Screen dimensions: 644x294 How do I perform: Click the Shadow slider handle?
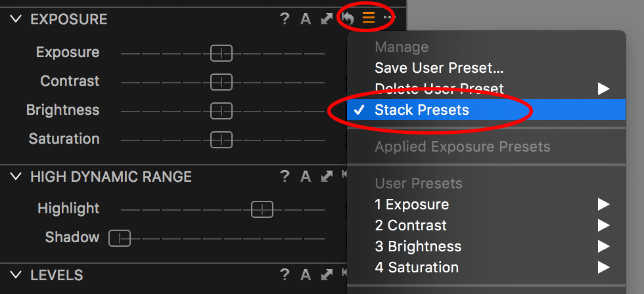[120, 238]
